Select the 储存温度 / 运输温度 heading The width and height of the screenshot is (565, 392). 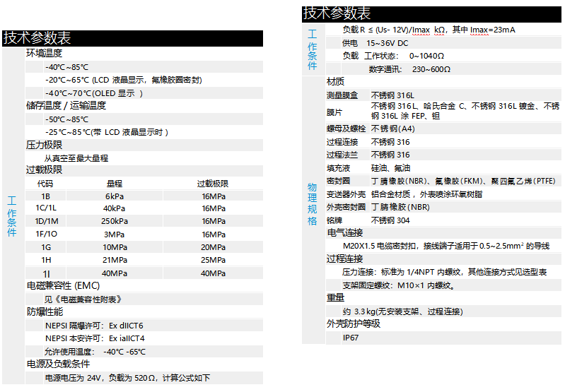(66, 105)
